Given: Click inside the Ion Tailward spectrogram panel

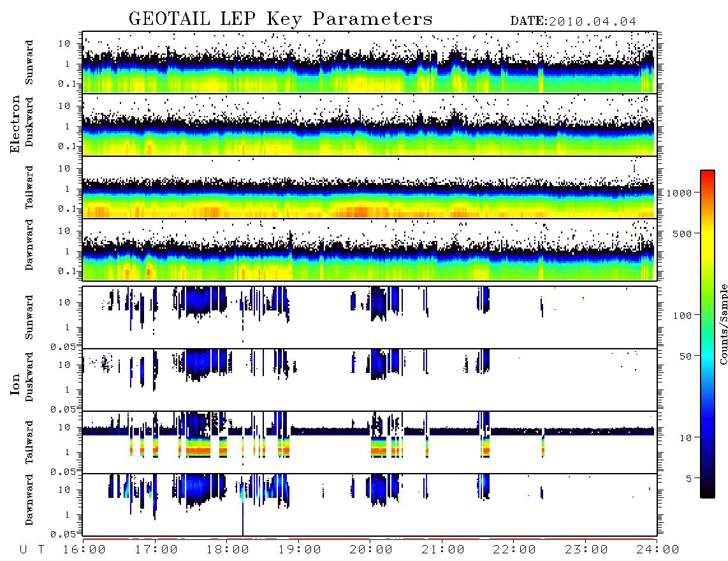Looking at the screenshot, I should click(x=370, y=442).
